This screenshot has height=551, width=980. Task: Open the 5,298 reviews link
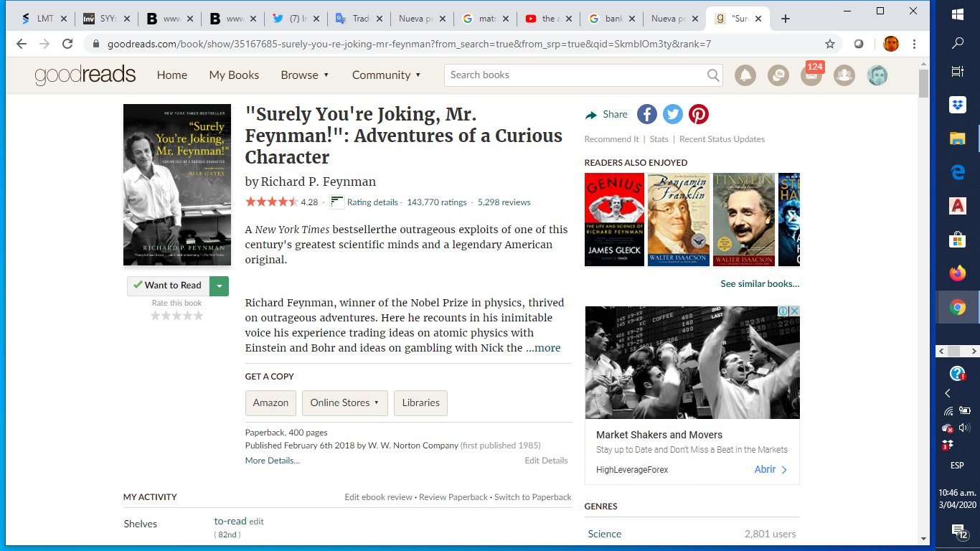pos(504,202)
